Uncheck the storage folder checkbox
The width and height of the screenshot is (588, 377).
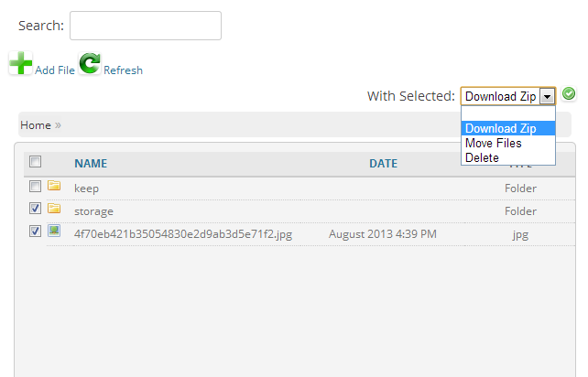[35, 209]
